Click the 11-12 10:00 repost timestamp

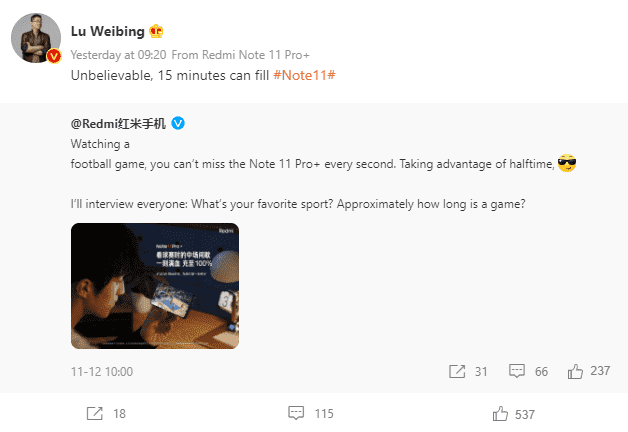tap(103, 371)
